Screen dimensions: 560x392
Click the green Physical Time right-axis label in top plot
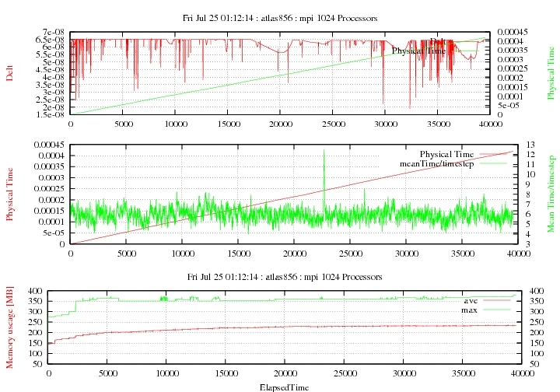coord(551,72)
